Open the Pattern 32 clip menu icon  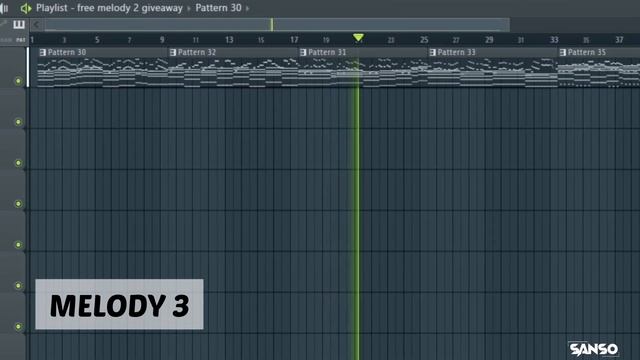173,52
